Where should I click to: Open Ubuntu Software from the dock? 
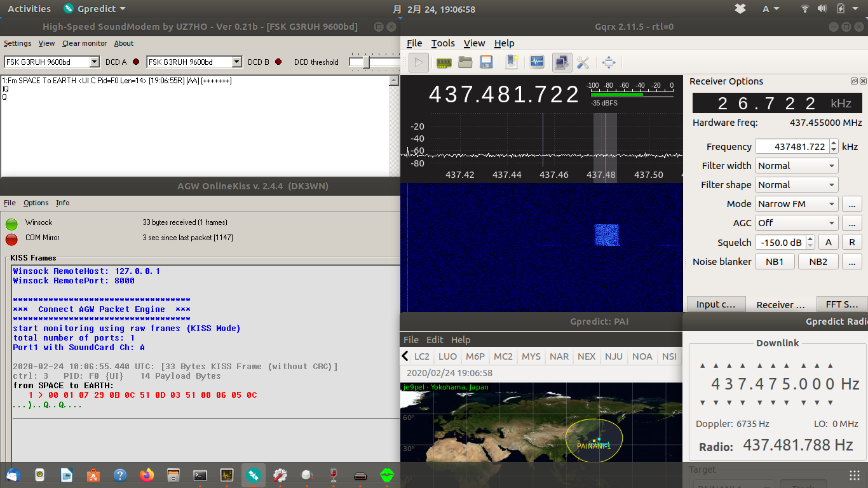click(93, 475)
